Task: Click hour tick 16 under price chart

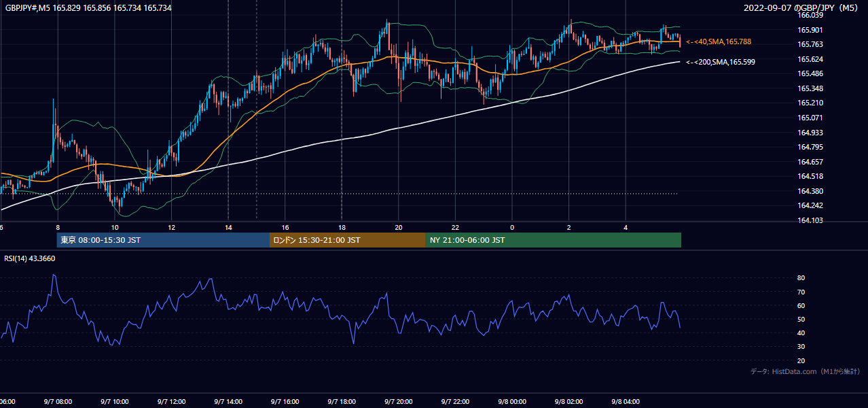Action: point(285,228)
